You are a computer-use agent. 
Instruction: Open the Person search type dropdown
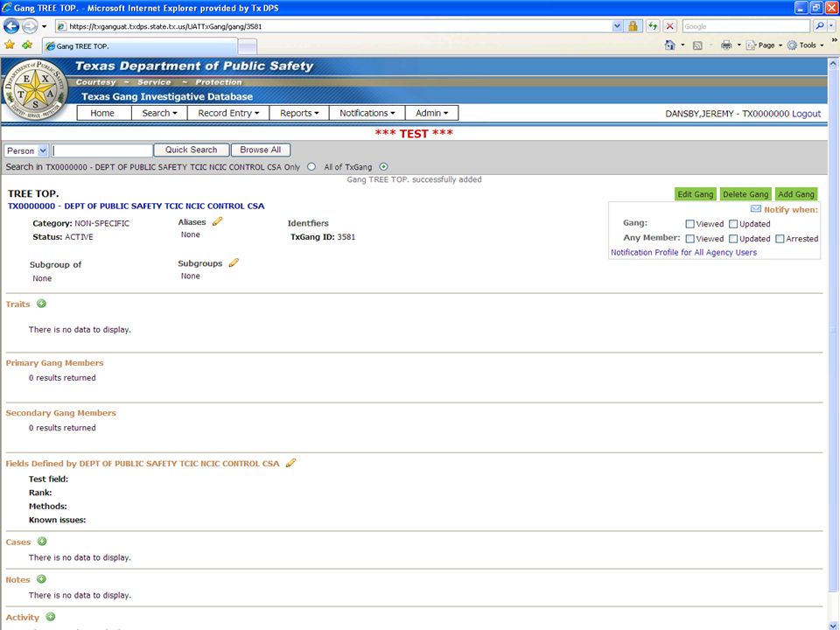click(x=26, y=150)
